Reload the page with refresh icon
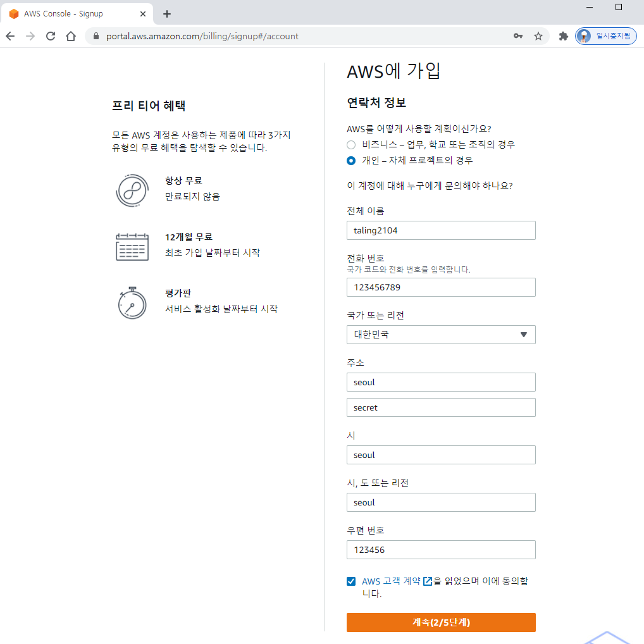This screenshot has width=644, height=644. tap(51, 36)
